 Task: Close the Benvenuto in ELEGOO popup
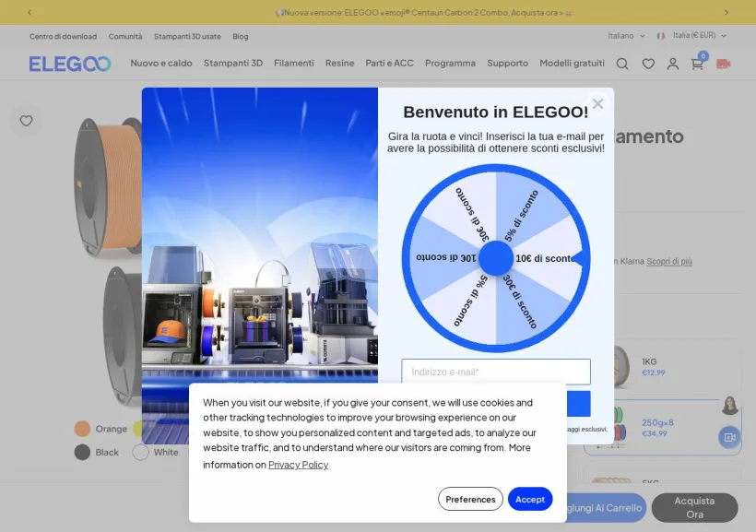click(597, 103)
